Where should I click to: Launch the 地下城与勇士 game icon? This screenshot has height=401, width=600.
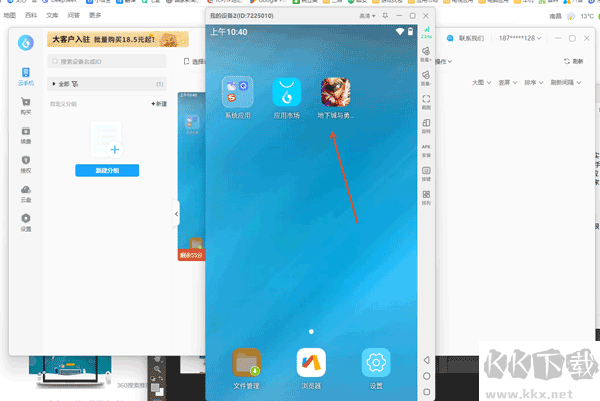336,98
